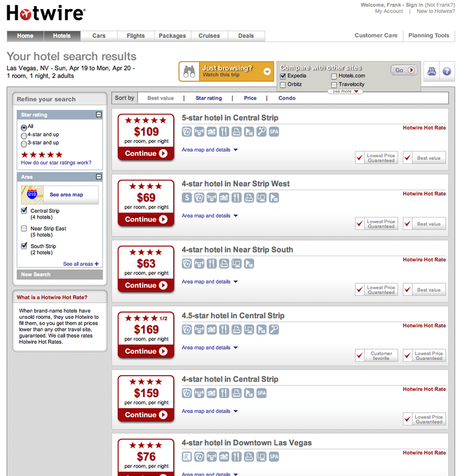Open Customer Care link
This screenshot has height=476, width=456.
tap(376, 35)
